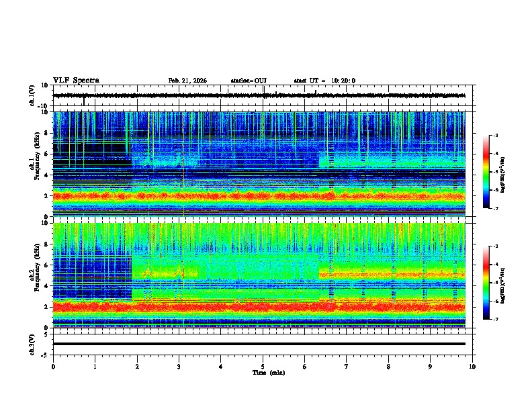Click the "VLF Spectra" plot title
The width and height of the screenshot is (532, 411).
pos(76,81)
